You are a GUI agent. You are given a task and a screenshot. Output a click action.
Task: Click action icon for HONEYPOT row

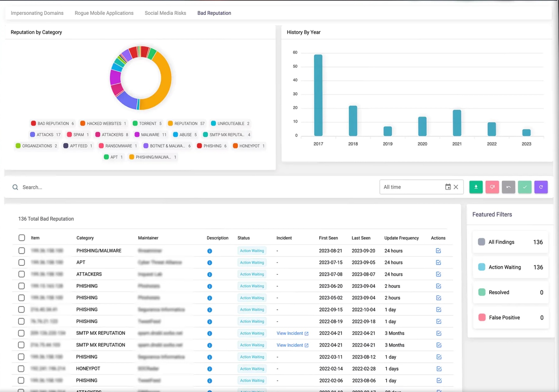click(x=439, y=369)
